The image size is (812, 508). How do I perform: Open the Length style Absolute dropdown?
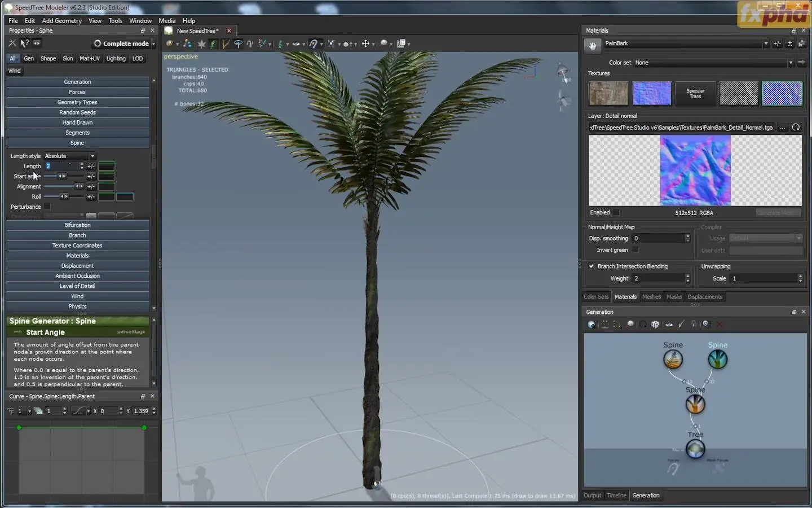point(70,156)
